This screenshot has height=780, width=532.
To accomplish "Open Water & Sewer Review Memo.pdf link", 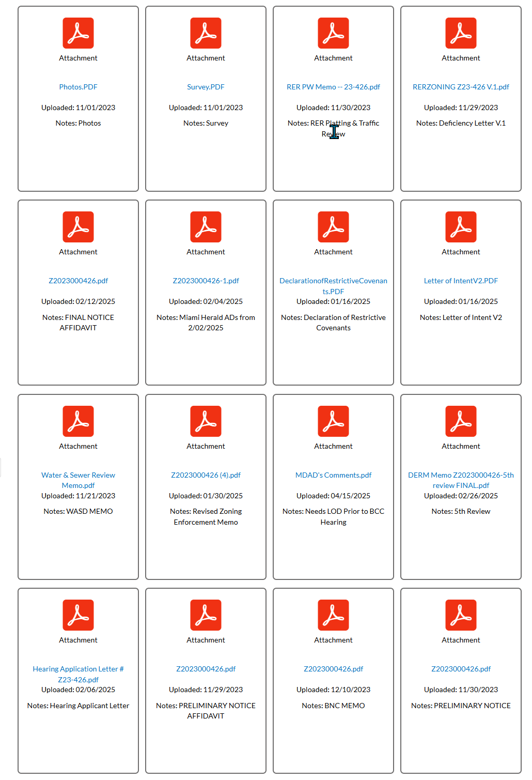I will (x=78, y=480).
